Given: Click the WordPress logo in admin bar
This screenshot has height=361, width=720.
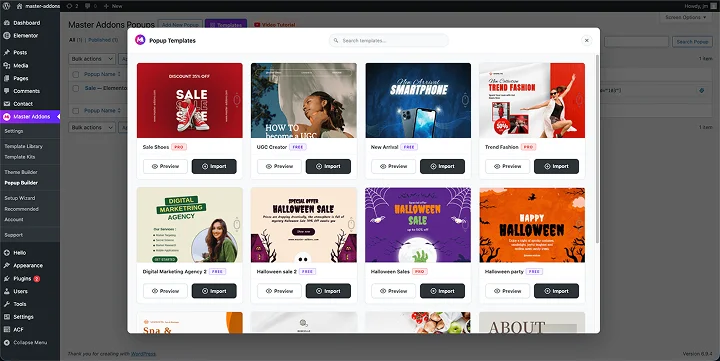Looking at the screenshot, I should [x=6, y=6].
